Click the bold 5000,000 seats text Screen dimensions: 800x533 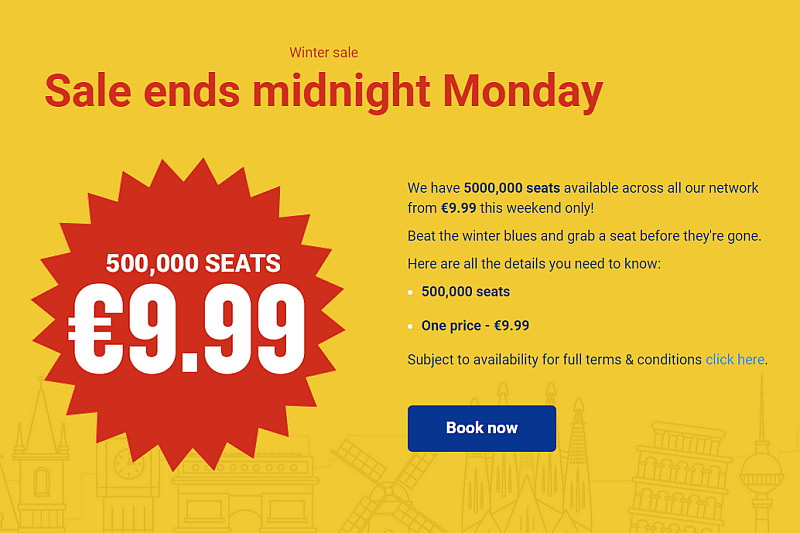click(x=512, y=188)
